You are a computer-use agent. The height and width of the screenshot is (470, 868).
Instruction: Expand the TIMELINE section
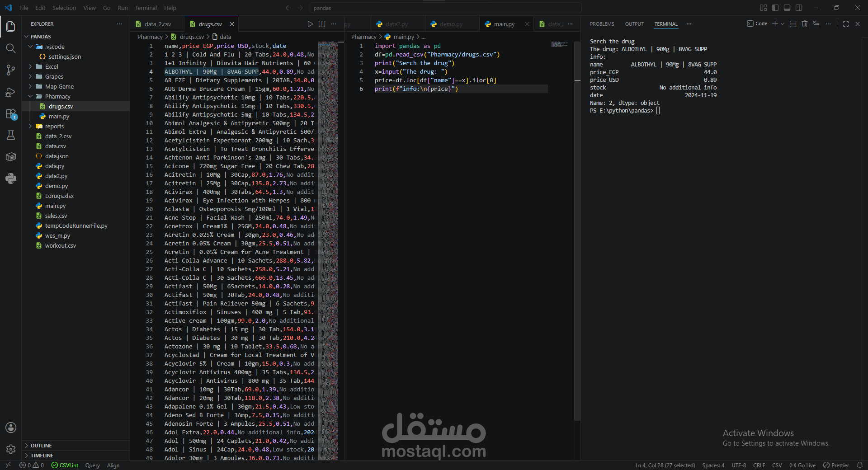pos(76,456)
